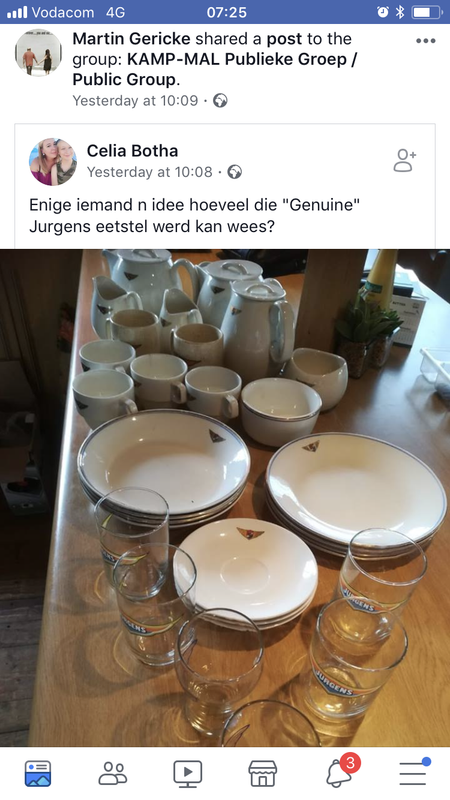The height and width of the screenshot is (800, 450).
Task: Open the News Feed tab
Action: [38, 773]
